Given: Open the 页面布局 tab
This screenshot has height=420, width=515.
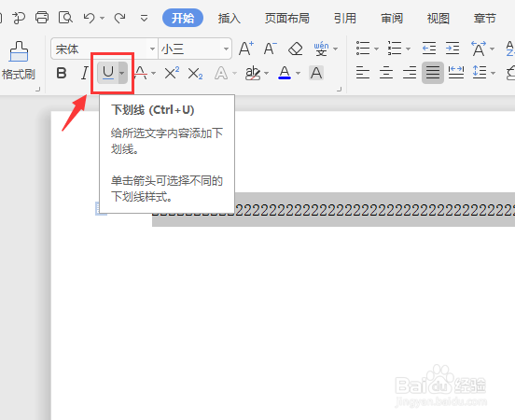Looking at the screenshot, I should tap(287, 18).
